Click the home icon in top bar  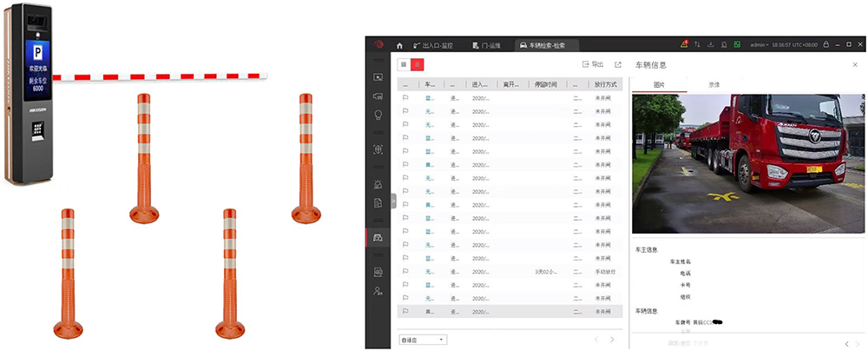399,45
